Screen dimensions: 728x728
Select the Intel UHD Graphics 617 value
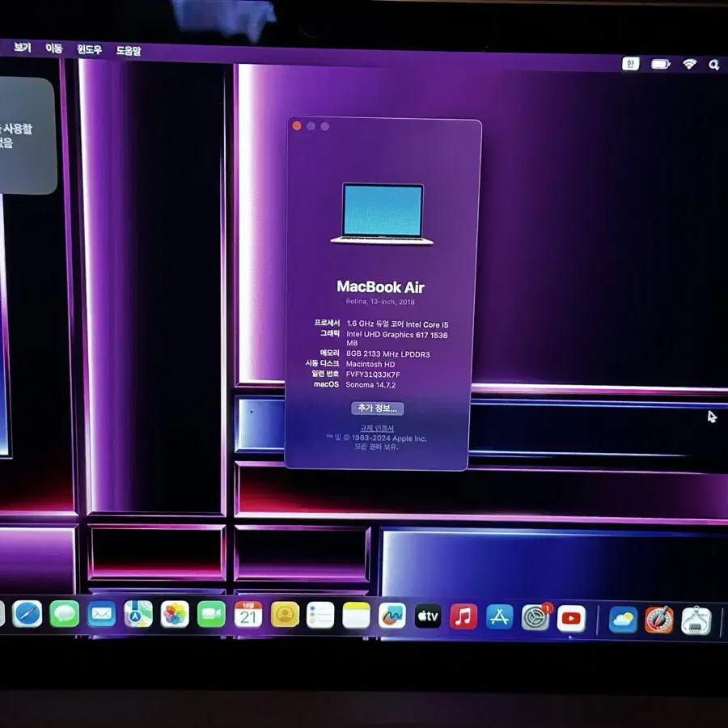[x=397, y=338]
